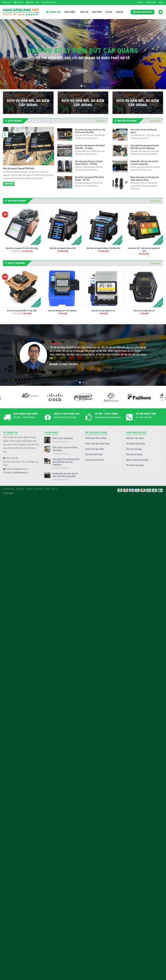The height and width of the screenshot is (980, 166).
Task: Open GPON Viettel Kỳ Anh – Hà Tĩnh article
Action: click(x=89, y=179)
